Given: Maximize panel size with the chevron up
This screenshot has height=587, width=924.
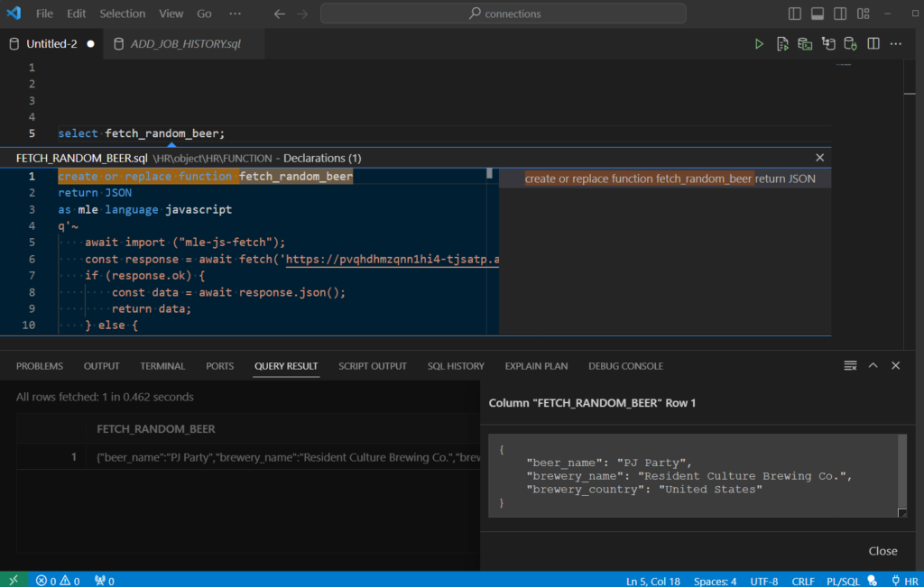Looking at the screenshot, I should click(873, 365).
